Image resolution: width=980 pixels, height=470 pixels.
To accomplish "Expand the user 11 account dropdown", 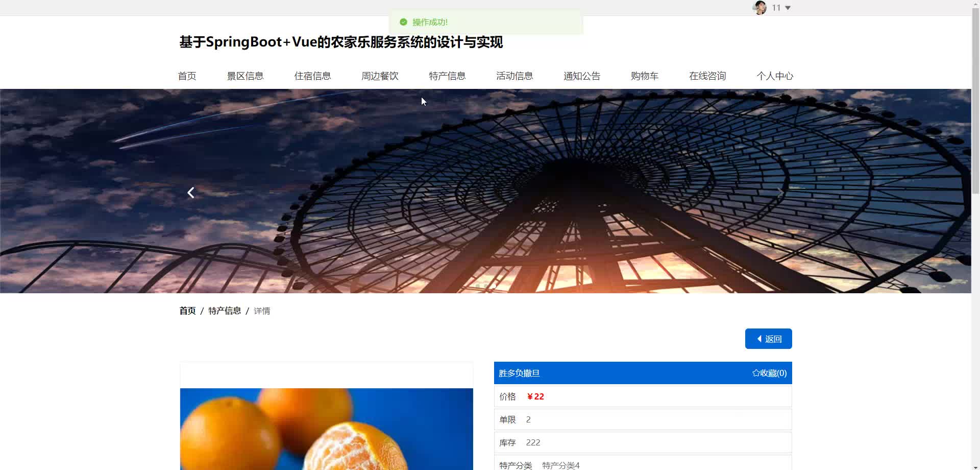I will 781,8.
